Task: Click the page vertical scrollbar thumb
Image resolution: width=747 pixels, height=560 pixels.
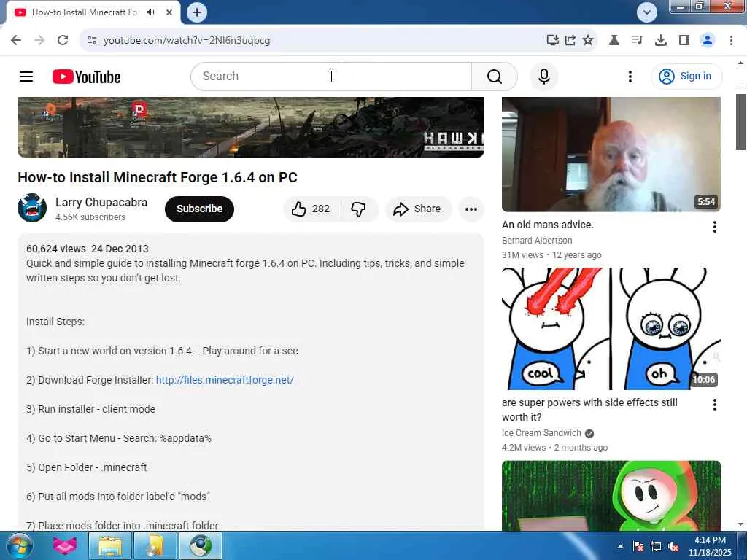Action: (741, 122)
